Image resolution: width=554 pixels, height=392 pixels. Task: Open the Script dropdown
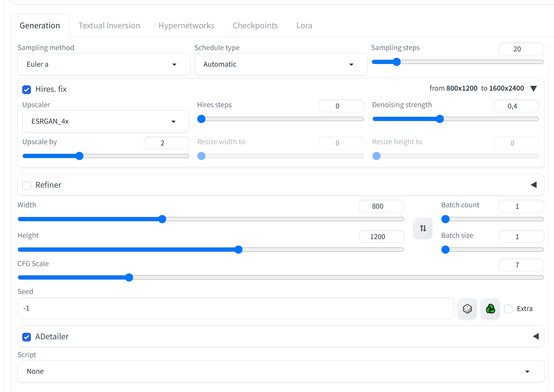280,372
